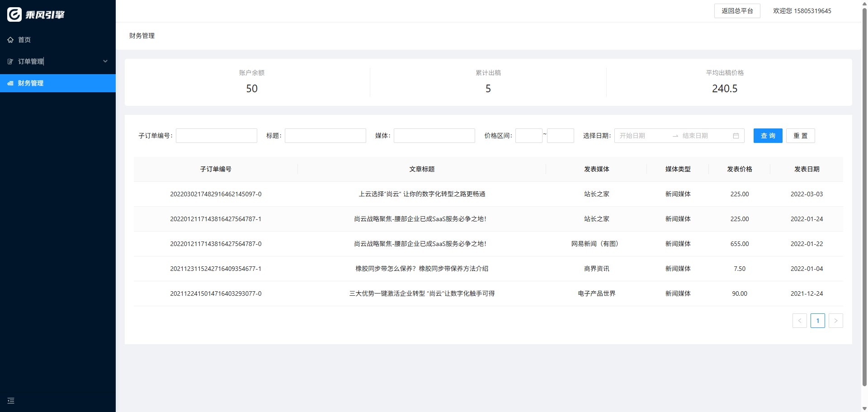Screen dimensions: 868x412
Task: Click the 开始日期 start date field
Action: [x=642, y=136]
